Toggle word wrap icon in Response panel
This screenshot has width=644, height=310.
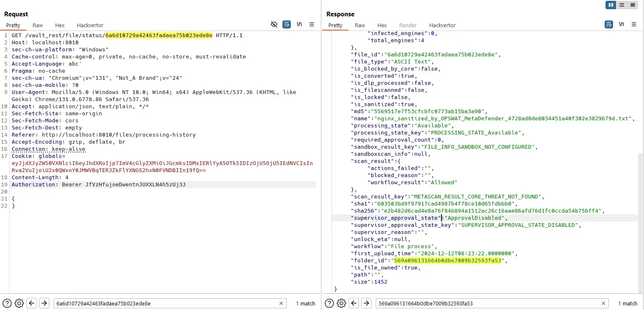click(x=609, y=25)
